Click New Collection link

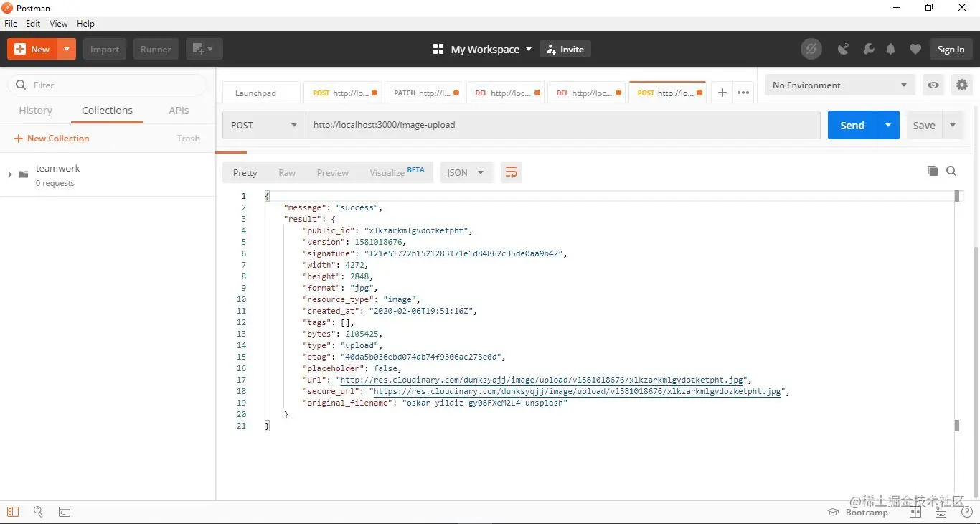(x=52, y=138)
